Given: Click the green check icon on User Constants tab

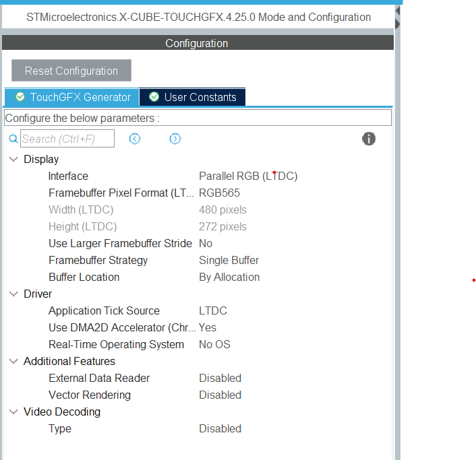Looking at the screenshot, I should (x=154, y=97).
